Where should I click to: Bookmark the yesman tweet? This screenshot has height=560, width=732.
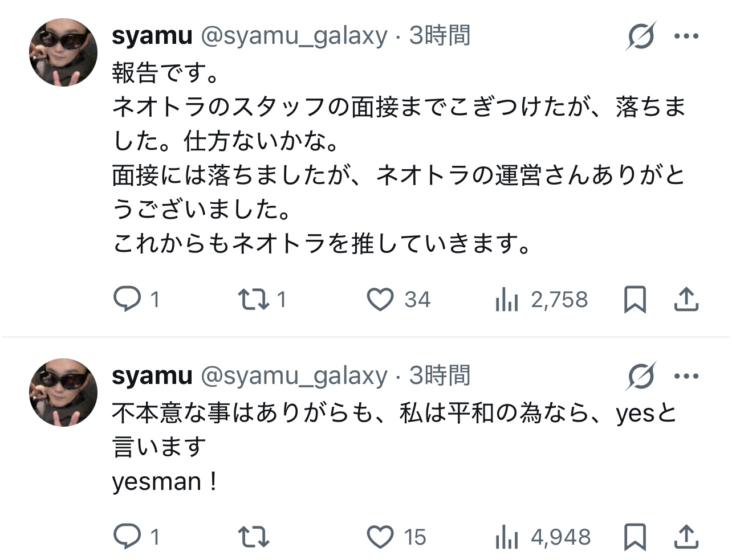[635, 537]
